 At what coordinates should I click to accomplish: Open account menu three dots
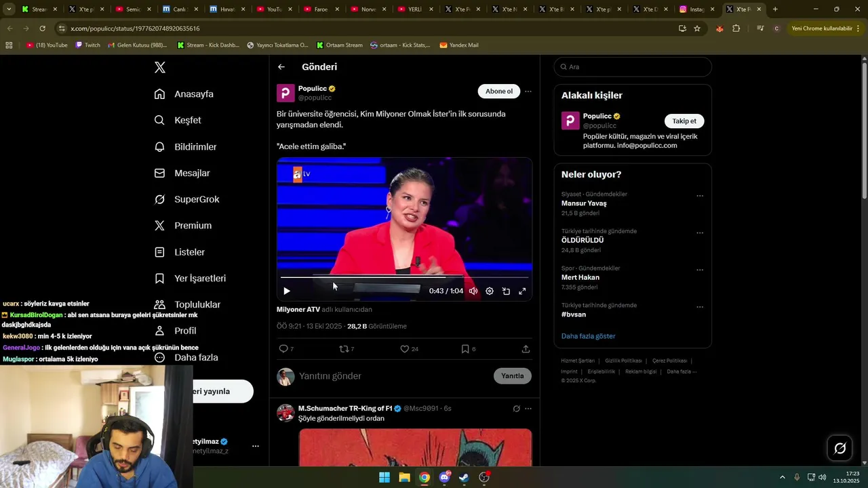(x=256, y=446)
